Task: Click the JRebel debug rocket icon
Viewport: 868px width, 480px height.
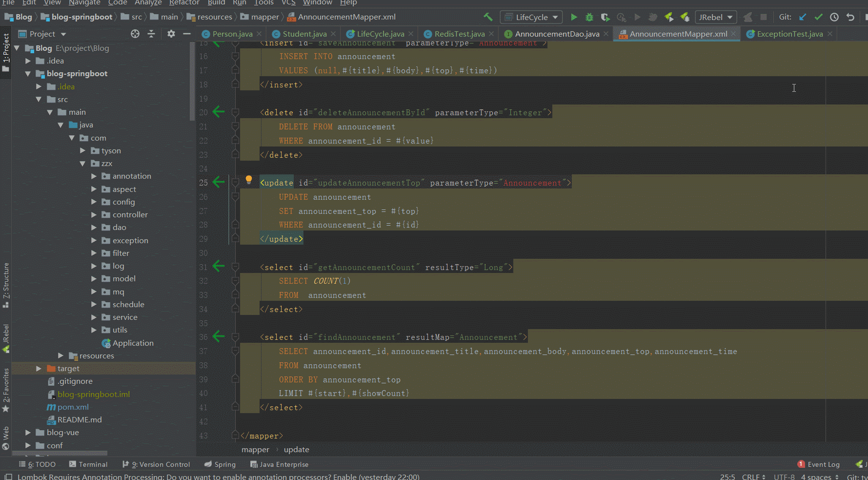Action: (x=685, y=17)
